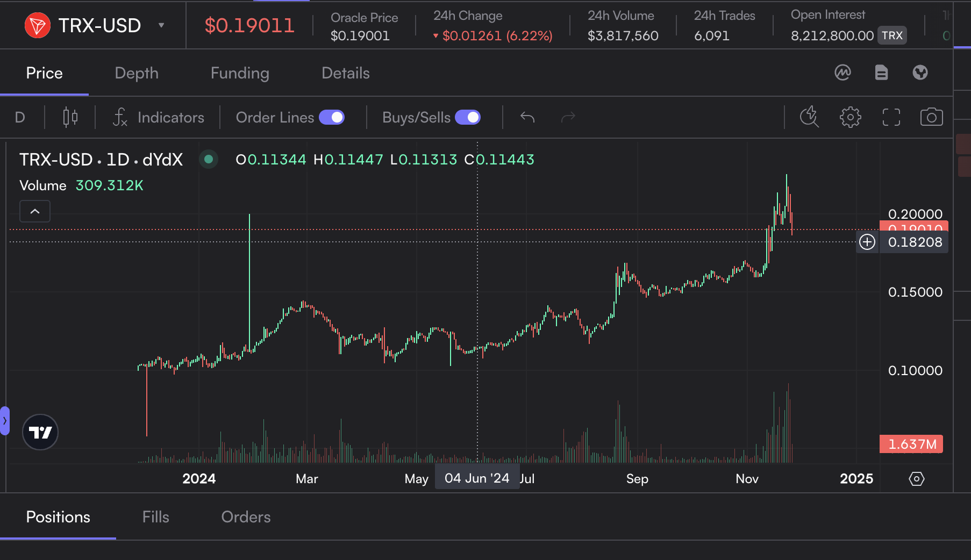Open chart settings gear
Image resolution: width=971 pixels, height=560 pixels.
(850, 117)
